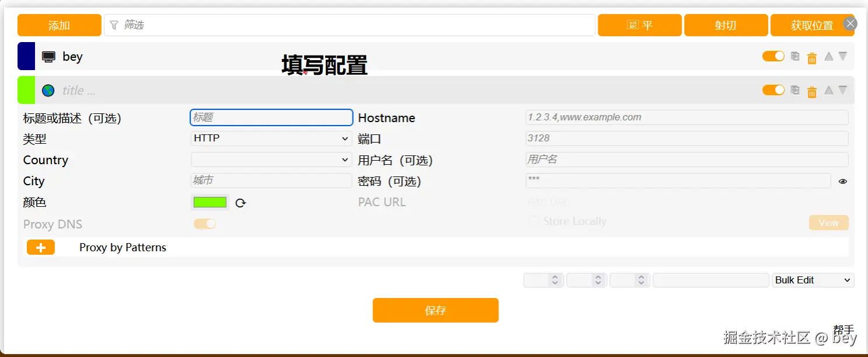The height and width of the screenshot is (357, 868).
Task: Save the configuration with 保存 button
Action: pyautogui.click(x=435, y=310)
